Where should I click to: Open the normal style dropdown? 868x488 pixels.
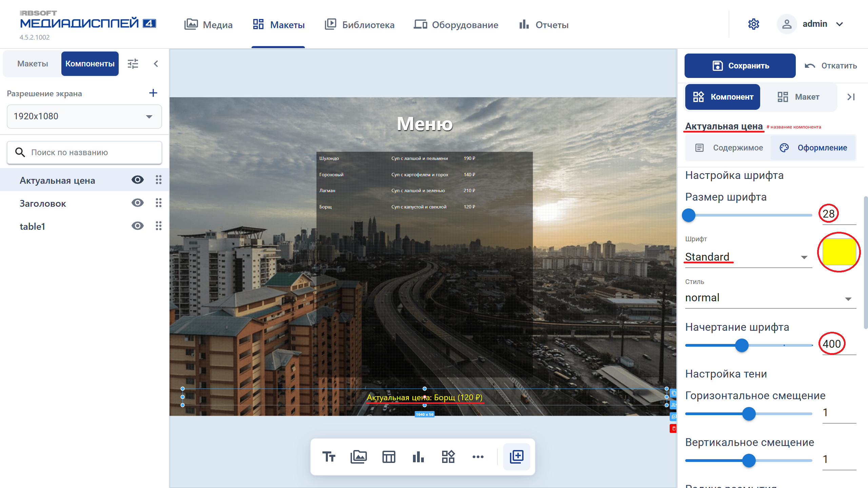pos(770,298)
